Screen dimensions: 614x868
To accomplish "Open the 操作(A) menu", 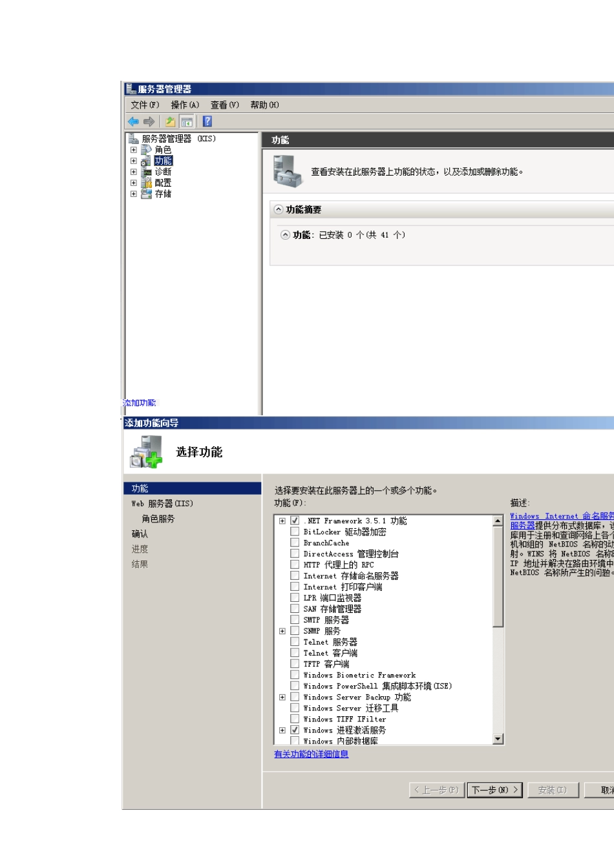I will [x=185, y=105].
